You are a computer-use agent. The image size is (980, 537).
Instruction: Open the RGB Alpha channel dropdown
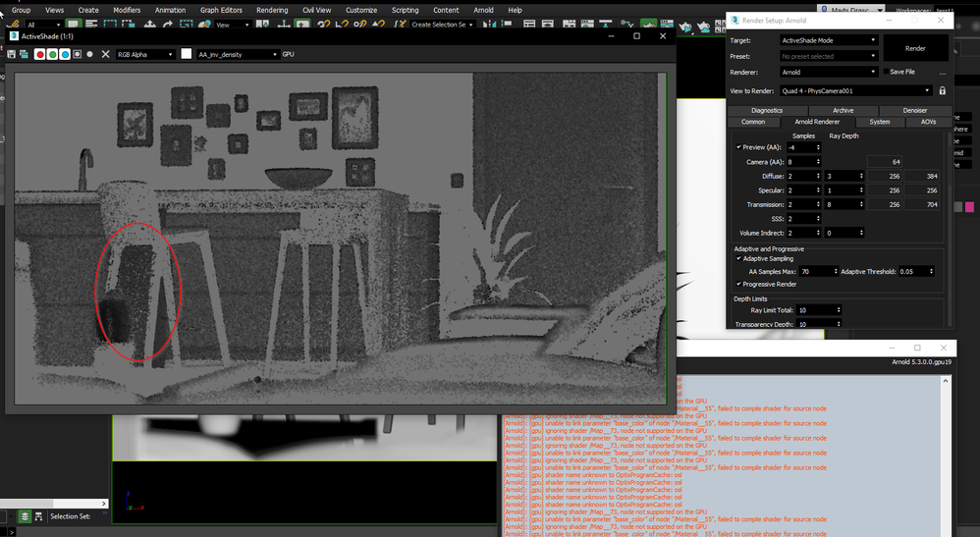[145, 54]
